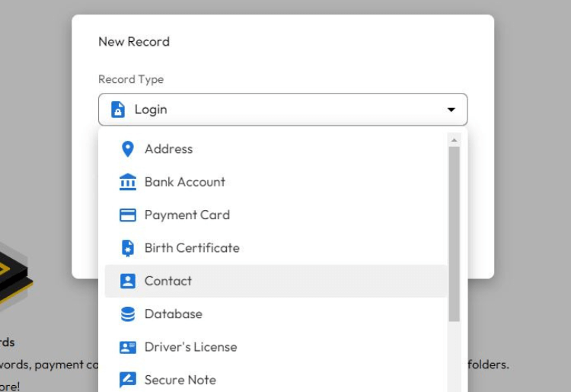The height and width of the screenshot is (392, 571).
Task: Click the Login lock icon in Record Type field
Action: 117,110
